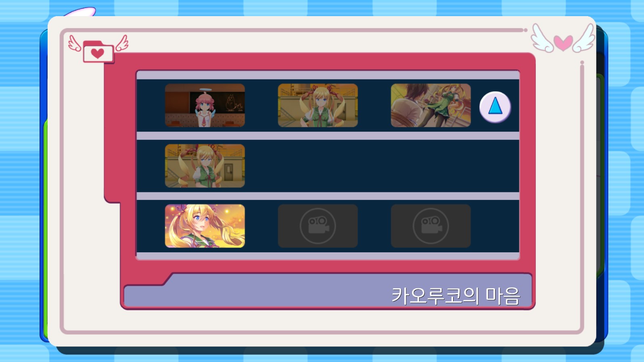The height and width of the screenshot is (362, 644).
Task: Click the blue up-arrow triangle button
Action: click(495, 107)
